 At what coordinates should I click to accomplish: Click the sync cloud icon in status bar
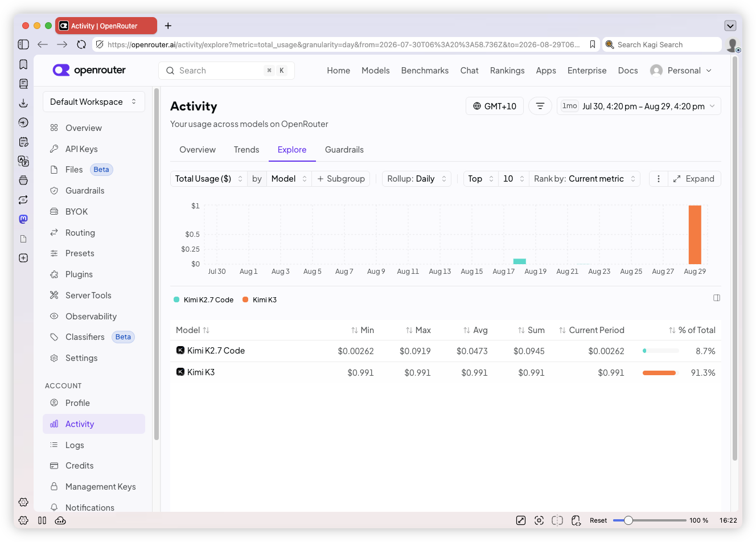click(60, 520)
